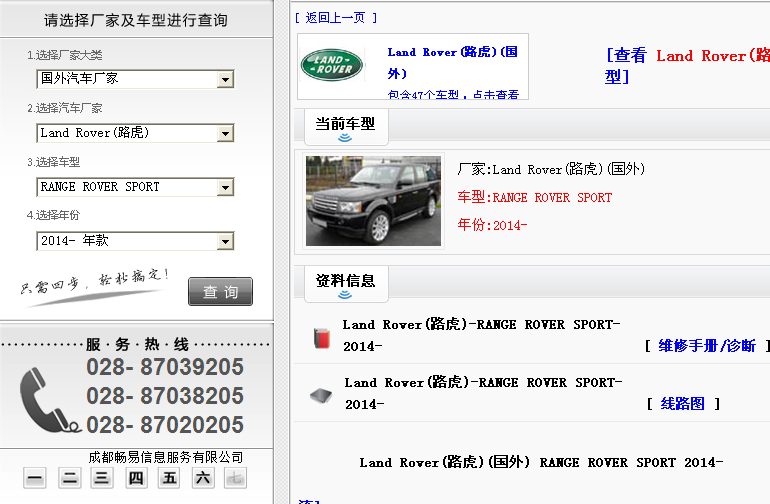Viewport: 770px width, 504px height.
Task: Click the gray wiring diagram icon
Action: (321, 395)
